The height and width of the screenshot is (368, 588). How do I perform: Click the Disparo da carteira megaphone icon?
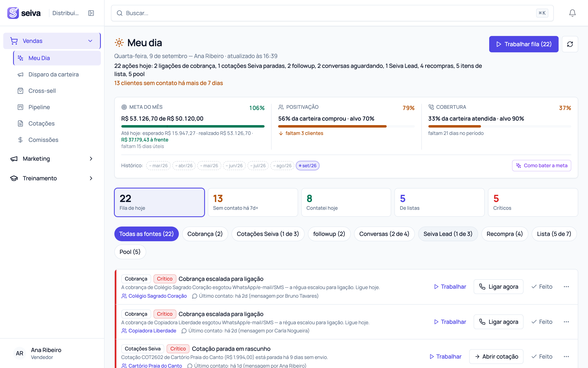[x=20, y=74]
